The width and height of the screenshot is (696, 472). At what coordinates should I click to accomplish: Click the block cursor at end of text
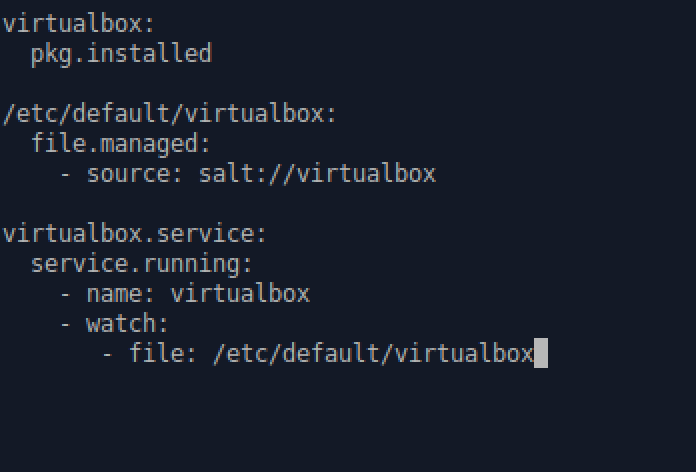point(541,353)
